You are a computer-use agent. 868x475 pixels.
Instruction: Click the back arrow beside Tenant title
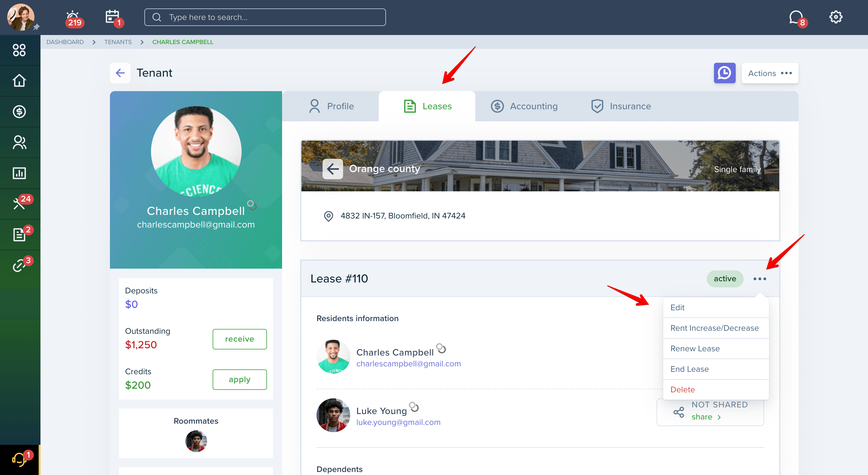point(120,73)
